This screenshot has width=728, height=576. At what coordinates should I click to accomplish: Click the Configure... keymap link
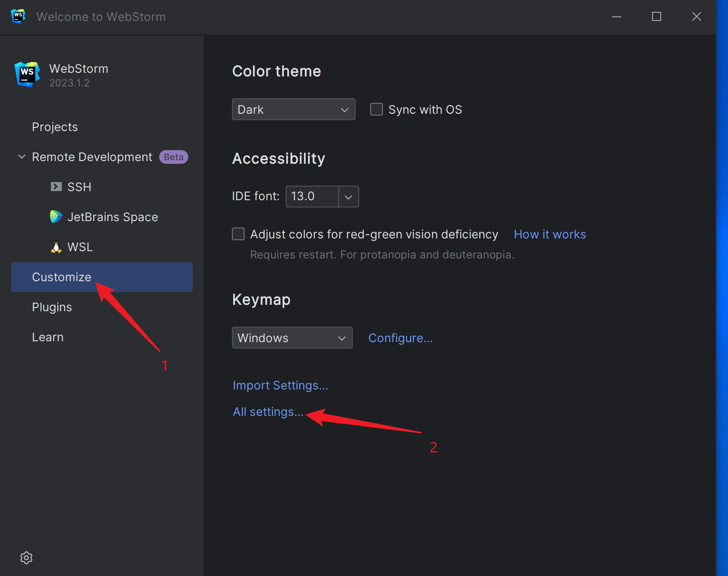click(401, 338)
